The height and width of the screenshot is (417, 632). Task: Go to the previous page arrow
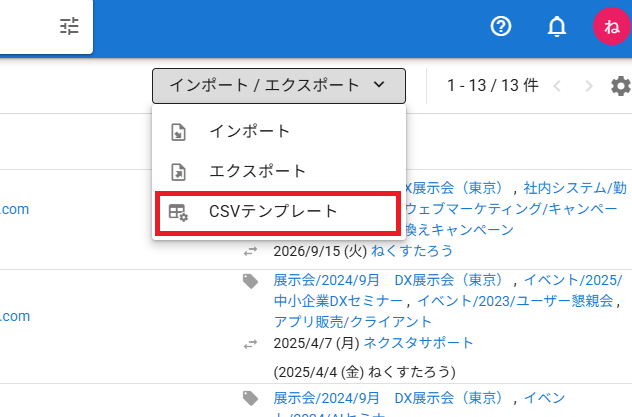click(557, 86)
